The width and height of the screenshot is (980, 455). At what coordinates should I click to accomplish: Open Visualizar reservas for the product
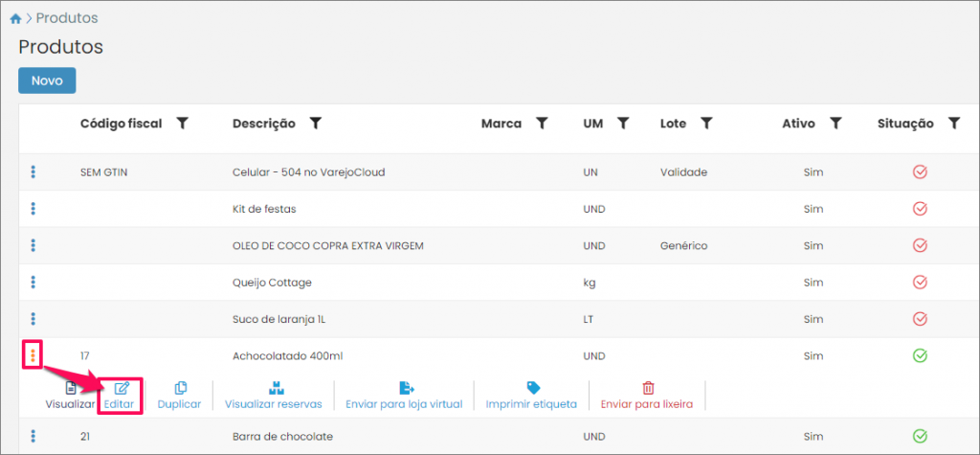[273, 395]
